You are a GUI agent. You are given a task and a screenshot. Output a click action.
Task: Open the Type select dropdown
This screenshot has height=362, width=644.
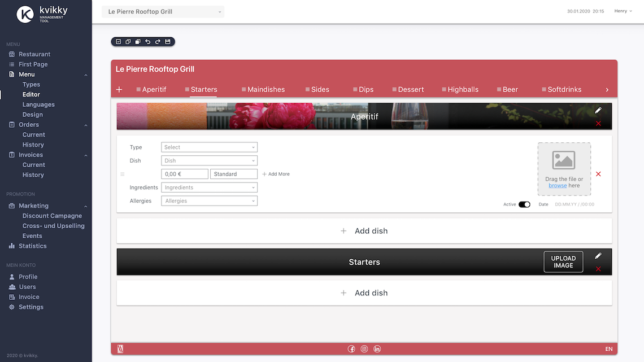[209, 147]
